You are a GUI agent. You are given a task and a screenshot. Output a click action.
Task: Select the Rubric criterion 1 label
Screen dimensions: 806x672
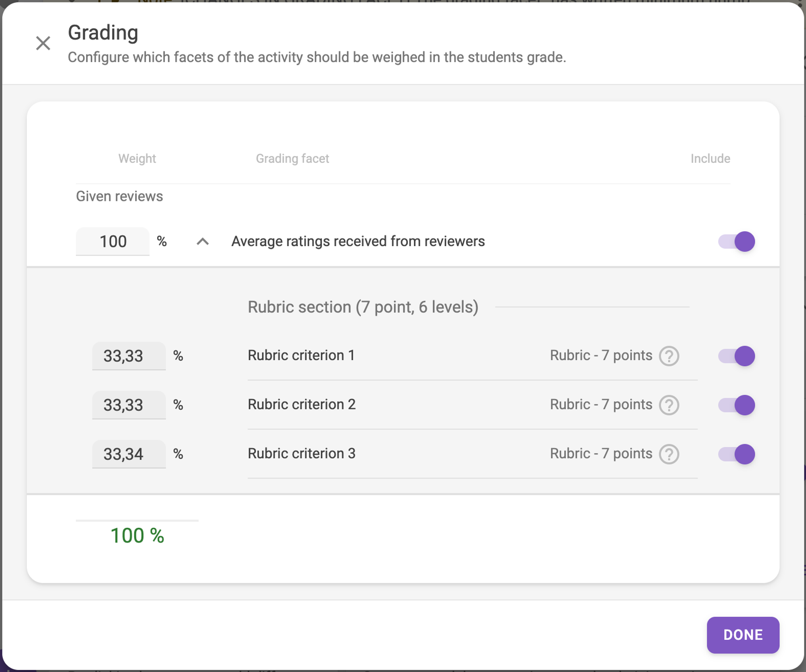[x=301, y=355]
